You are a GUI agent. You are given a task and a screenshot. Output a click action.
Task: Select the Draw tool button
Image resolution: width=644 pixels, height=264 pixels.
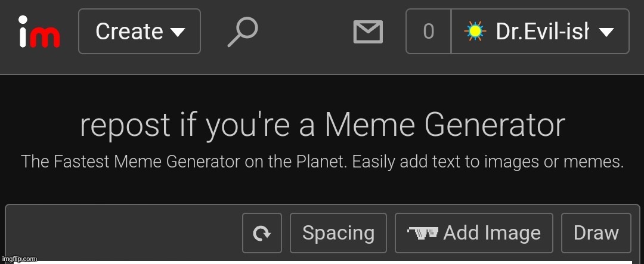[x=596, y=233]
